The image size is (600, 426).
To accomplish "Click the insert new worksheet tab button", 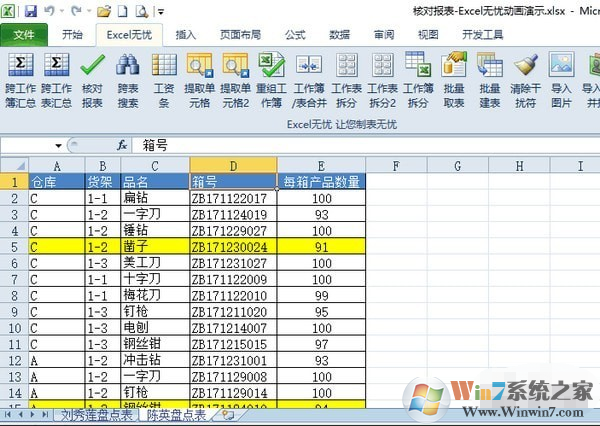I will (x=228, y=415).
